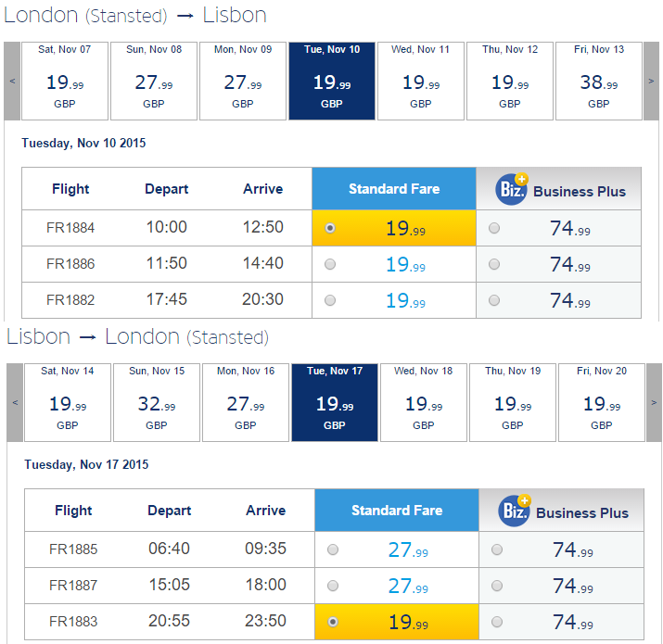
Task: Show later outbound dates with right arrow
Action: (651, 81)
